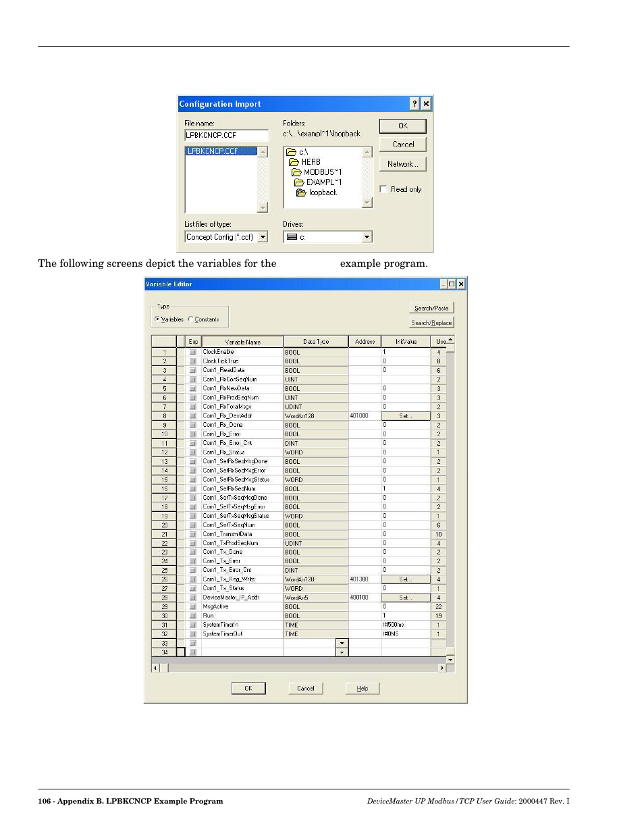Viewport: 644px width, 834px height.
Task: Click the Folders list down scroll arrow
Action: [367, 203]
